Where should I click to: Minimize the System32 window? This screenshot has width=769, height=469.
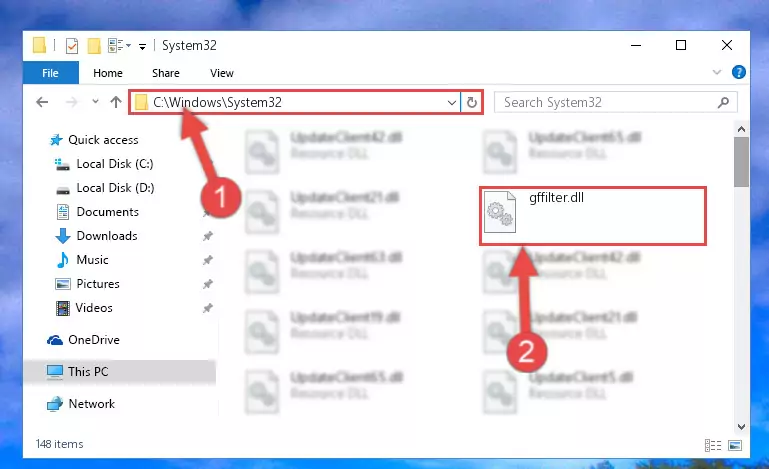tap(636, 46)
